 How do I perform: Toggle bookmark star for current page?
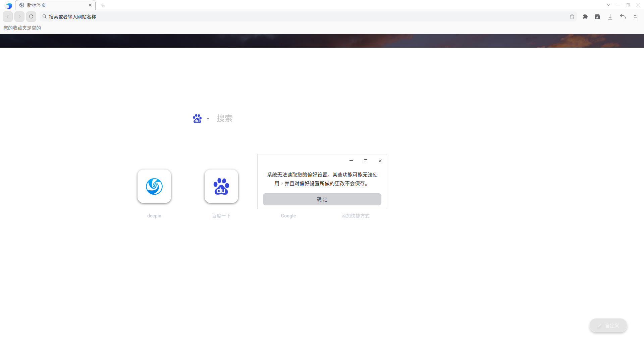(572, 16)
